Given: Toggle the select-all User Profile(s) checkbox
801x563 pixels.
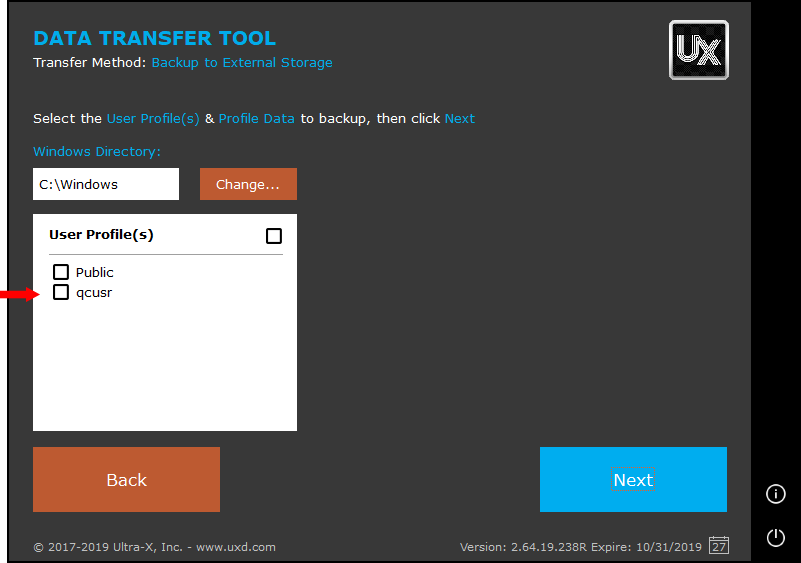Looking at the screenshot, I should tap(274, 236).
